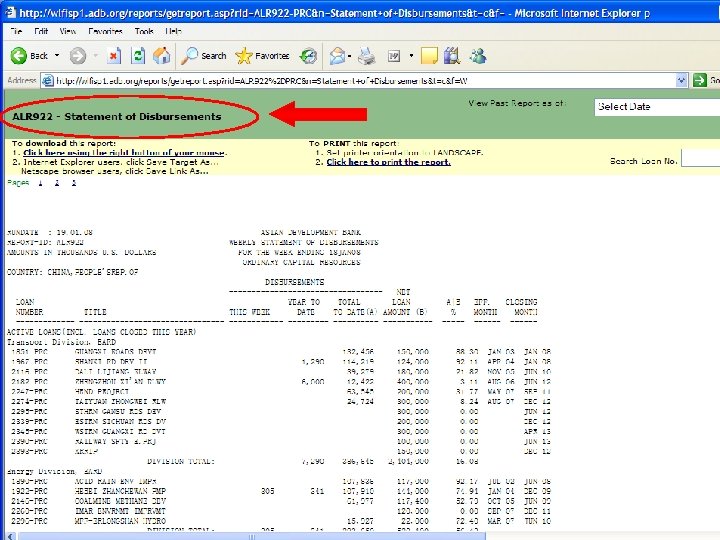Open the Favorites menu
The height and width of the screenshot is (540, 720).
105,31
